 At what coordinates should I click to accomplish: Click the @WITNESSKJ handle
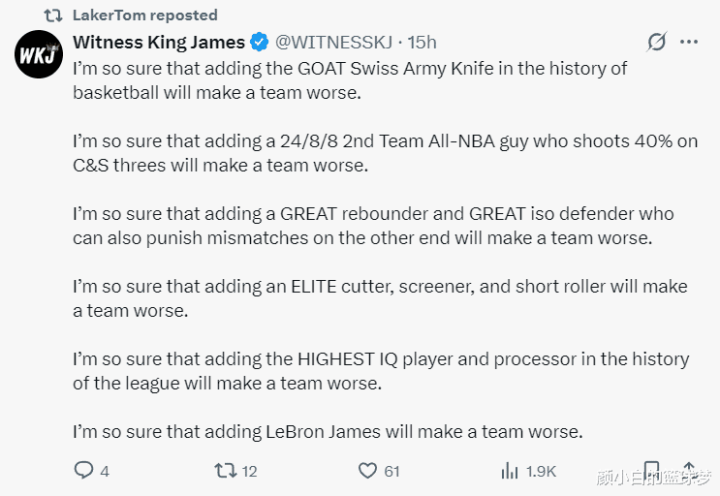pyautogui.click(x=333, y=42)
